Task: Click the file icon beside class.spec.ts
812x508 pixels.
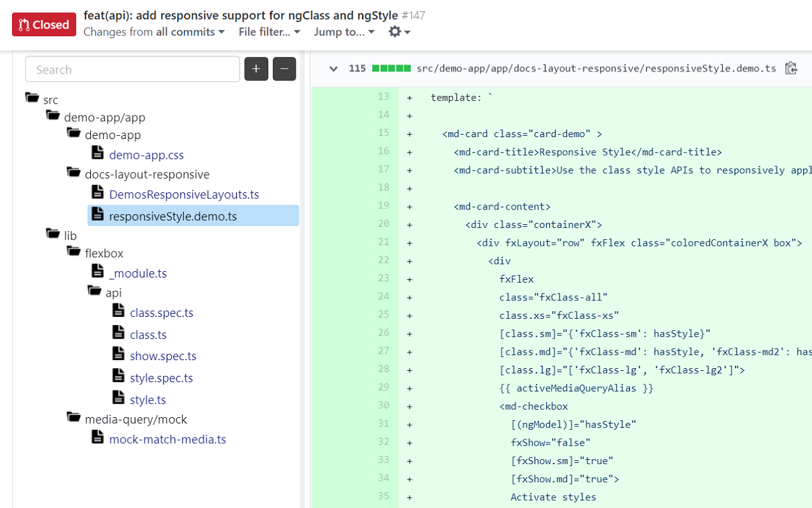Action: 118,310
